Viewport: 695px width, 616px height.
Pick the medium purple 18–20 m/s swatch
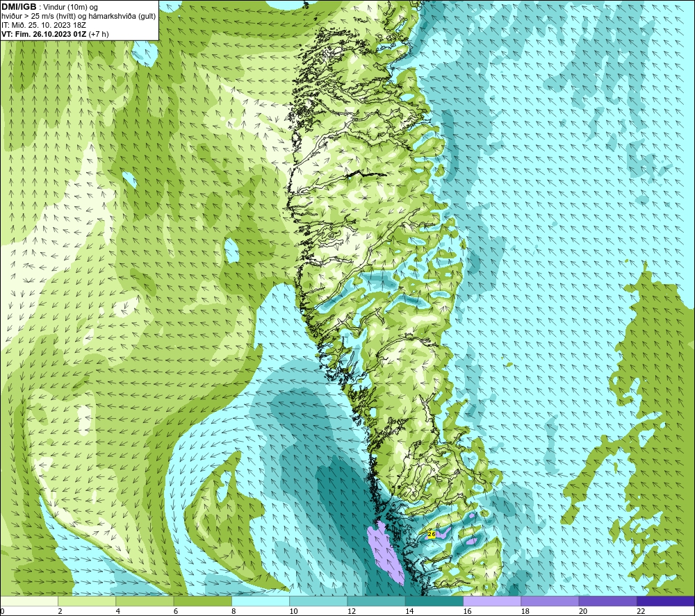(x=550, y=601)
